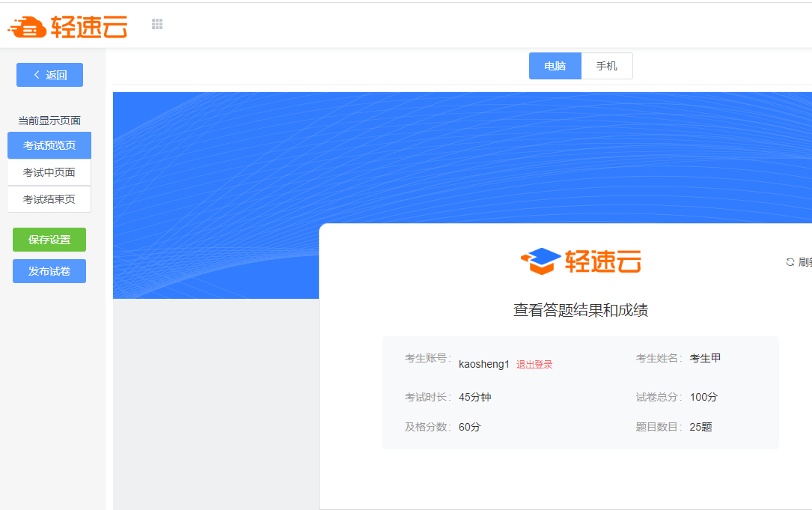Viewport: 812px width, 510px height.
Task: Click the 45分钟 exam duration value
Action: click(474, 397)
